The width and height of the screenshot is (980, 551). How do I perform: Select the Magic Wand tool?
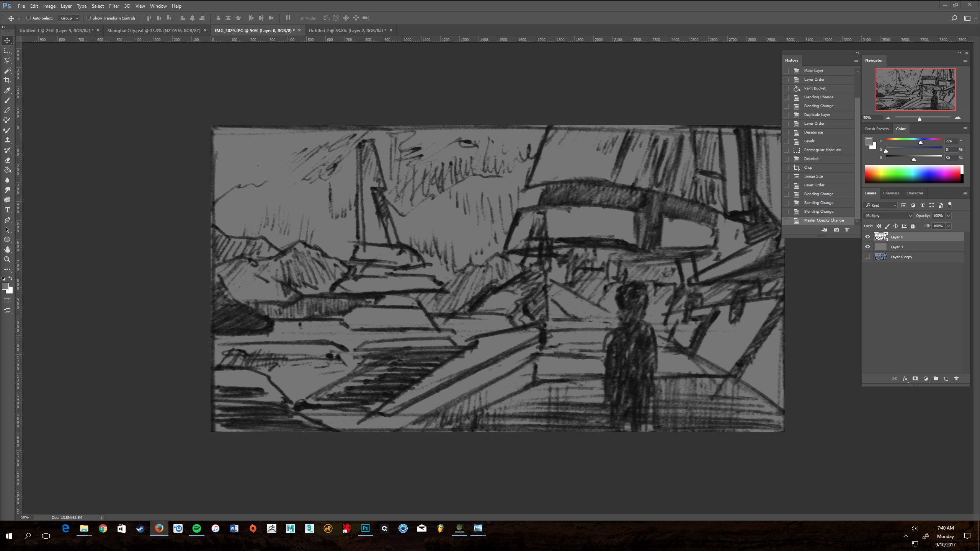coord(7,70)
